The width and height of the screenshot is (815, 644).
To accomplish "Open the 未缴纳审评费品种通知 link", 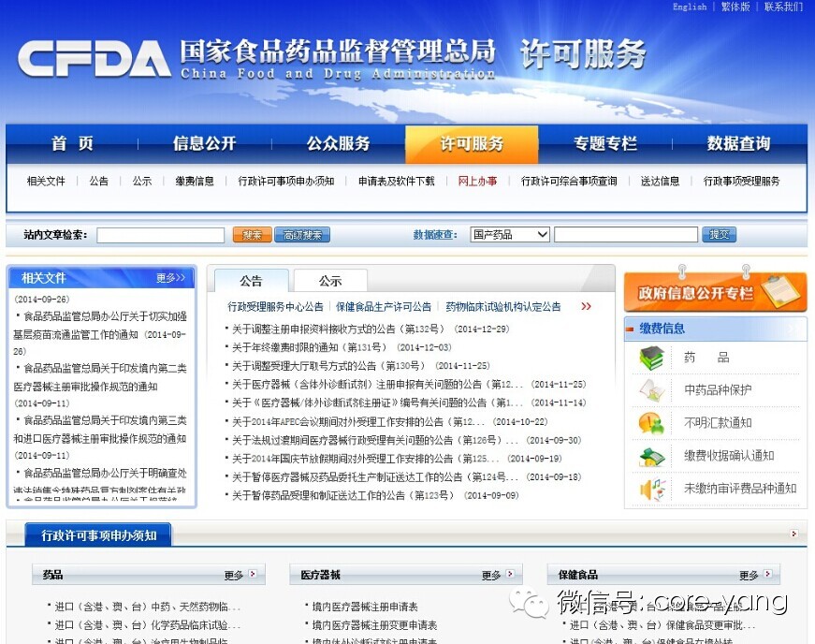I will pos(740,489).
